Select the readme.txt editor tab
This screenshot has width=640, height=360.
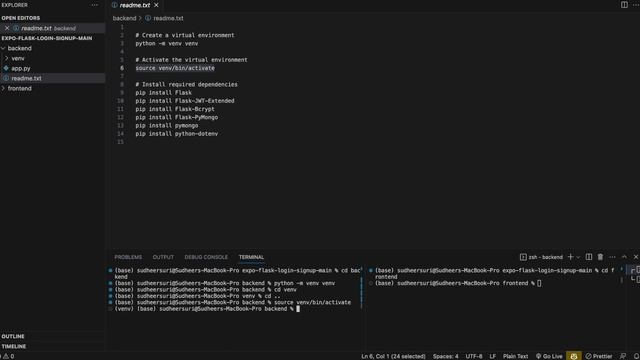pyautogui.click(x=135, y=5)
